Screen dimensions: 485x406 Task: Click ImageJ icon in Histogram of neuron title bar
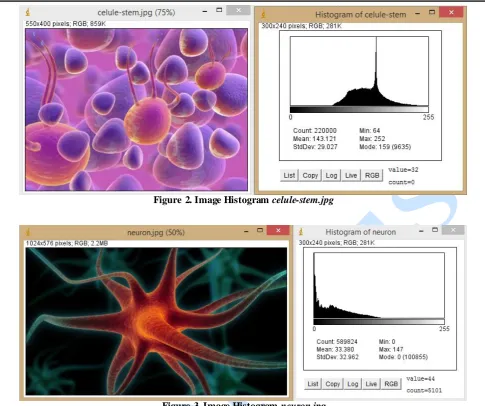(x=301, y=231)
